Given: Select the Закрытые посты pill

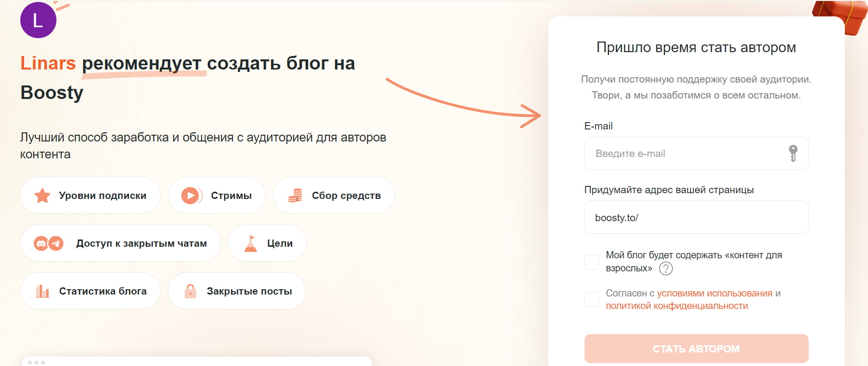Looking at the screenshot, I should (x=237, y=291).
